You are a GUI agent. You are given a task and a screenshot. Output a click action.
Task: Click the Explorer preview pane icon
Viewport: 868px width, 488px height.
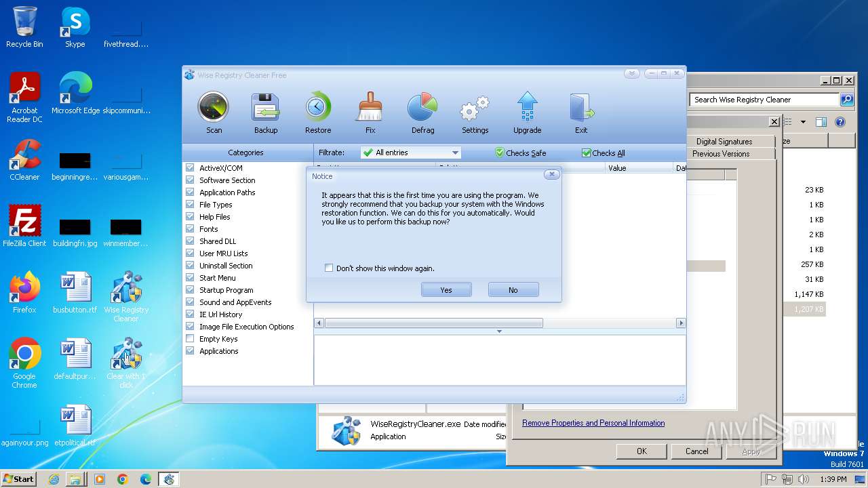coord(821,122)
